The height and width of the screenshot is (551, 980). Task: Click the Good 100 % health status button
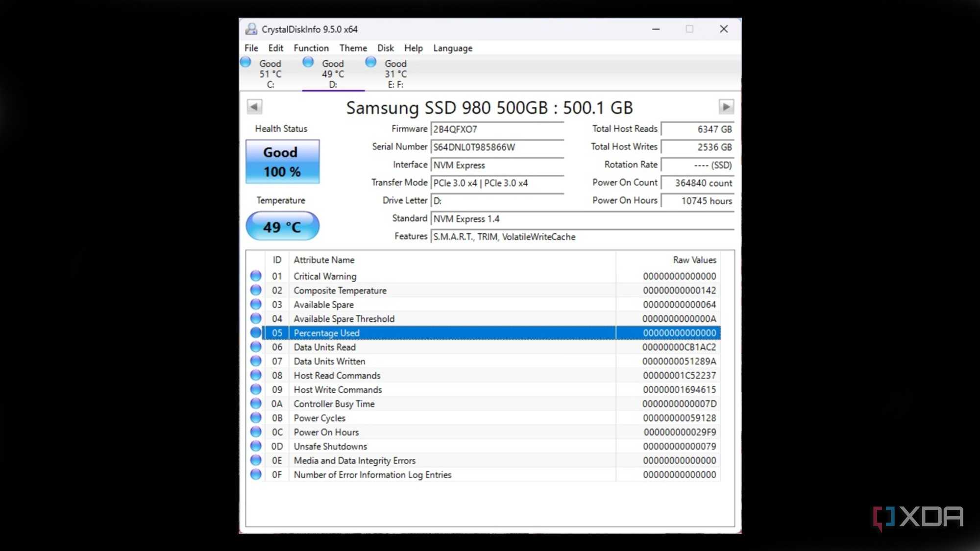(x=283, y=162)
